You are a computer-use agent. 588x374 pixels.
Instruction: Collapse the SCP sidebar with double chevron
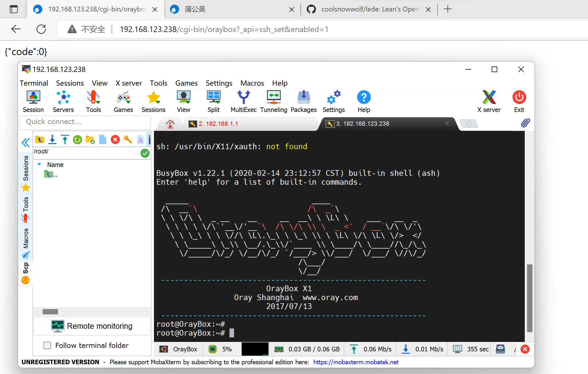point(25,142)
